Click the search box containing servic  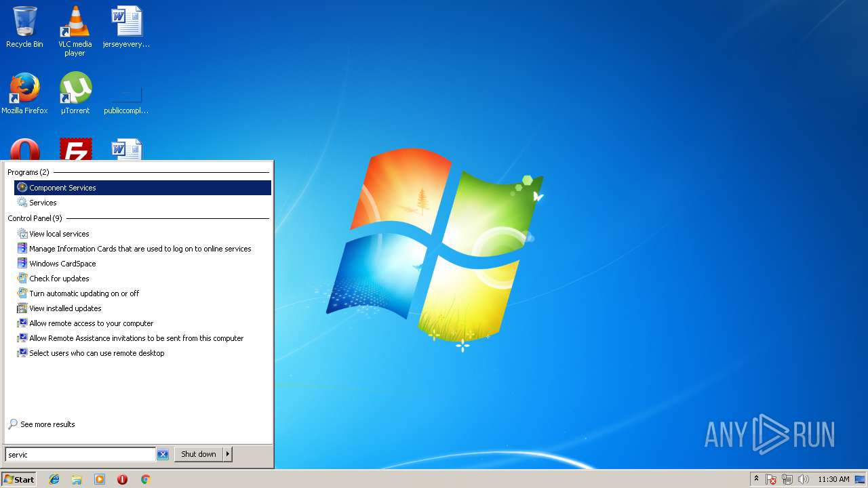(80, 454)
